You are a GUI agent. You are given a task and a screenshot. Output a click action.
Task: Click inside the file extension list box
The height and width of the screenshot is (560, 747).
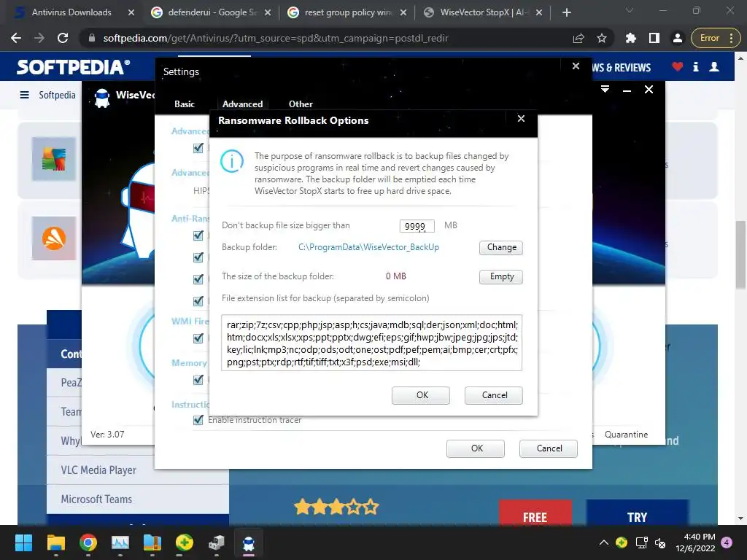tap(371, 343)
